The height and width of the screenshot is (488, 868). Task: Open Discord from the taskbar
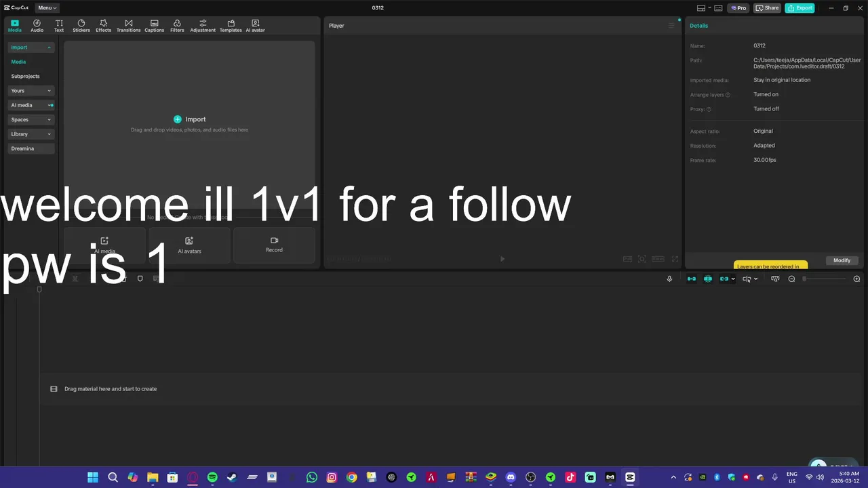point(511,477)
